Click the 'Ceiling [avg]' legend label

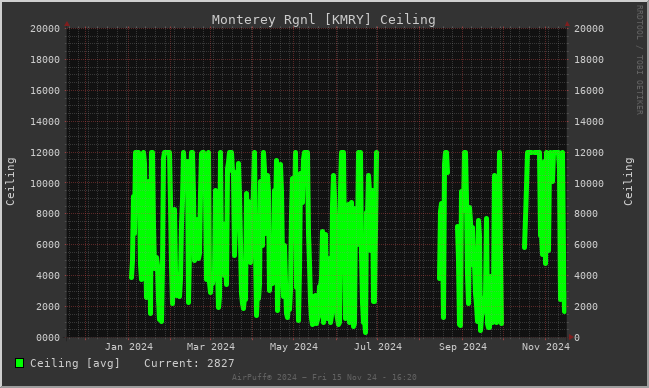[x=75, y=363]
